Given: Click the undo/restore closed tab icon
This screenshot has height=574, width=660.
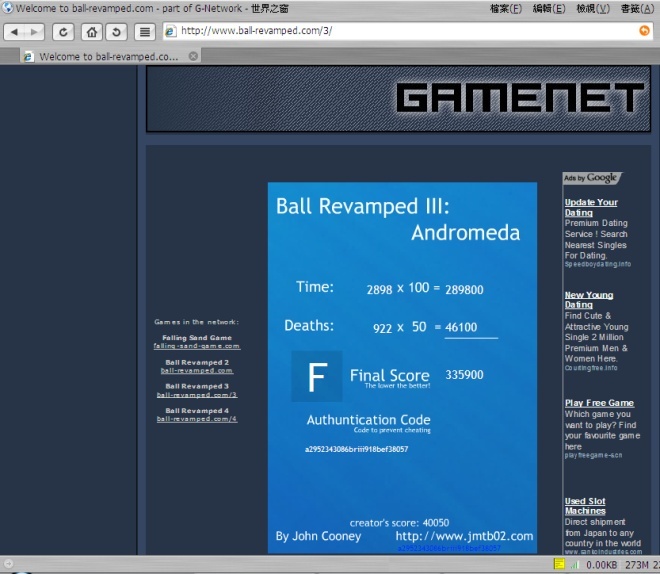Looking at the screenshot, I should click(117, 32).
